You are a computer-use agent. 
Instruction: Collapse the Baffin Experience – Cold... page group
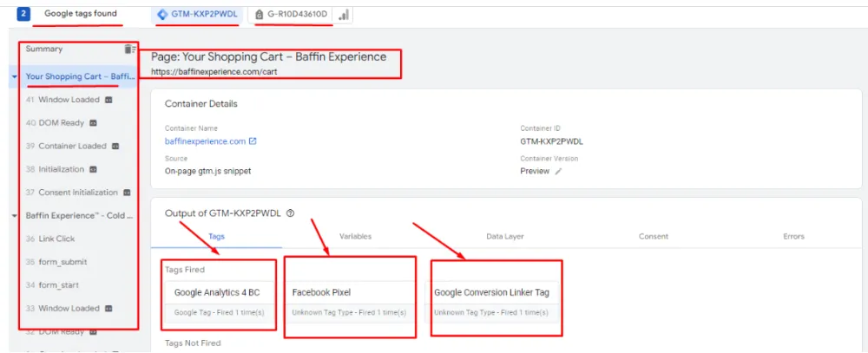tap(15, 216)
